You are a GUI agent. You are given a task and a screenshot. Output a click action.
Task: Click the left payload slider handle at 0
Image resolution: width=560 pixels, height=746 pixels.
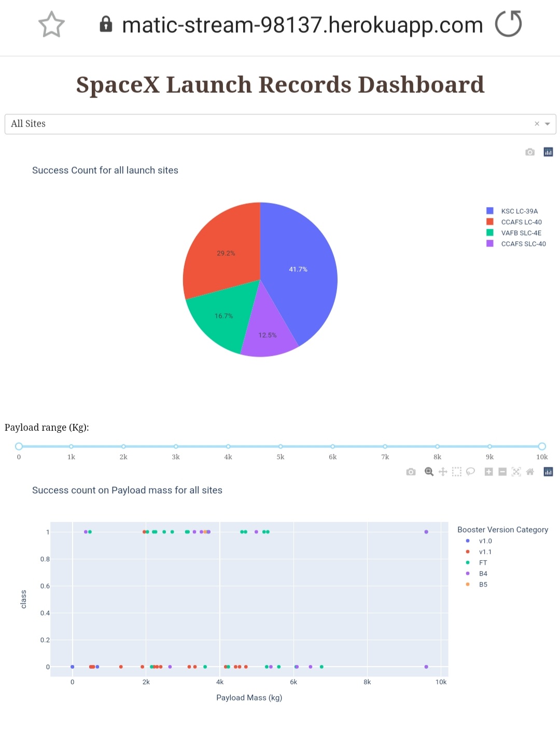click(19, 446)
